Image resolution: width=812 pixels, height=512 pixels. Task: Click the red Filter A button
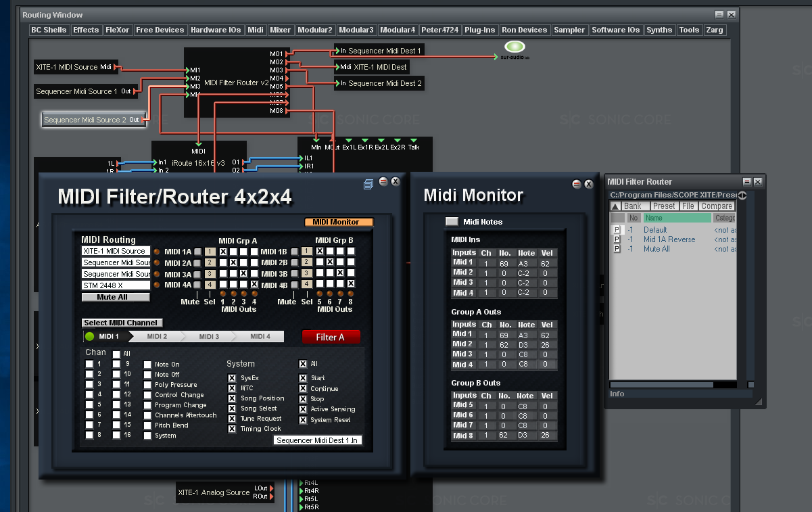pyautogui.click(x=331, y=336)
